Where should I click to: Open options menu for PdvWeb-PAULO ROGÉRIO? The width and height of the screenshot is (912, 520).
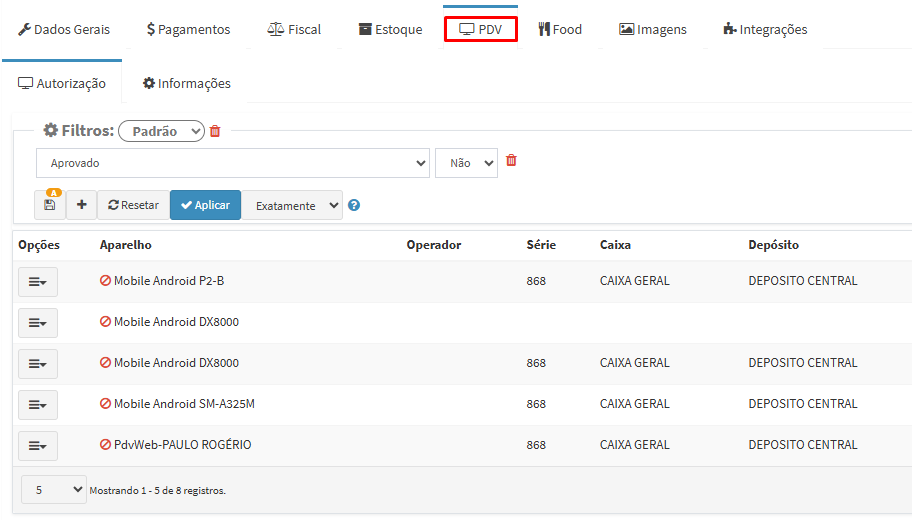tap(38, 446)
